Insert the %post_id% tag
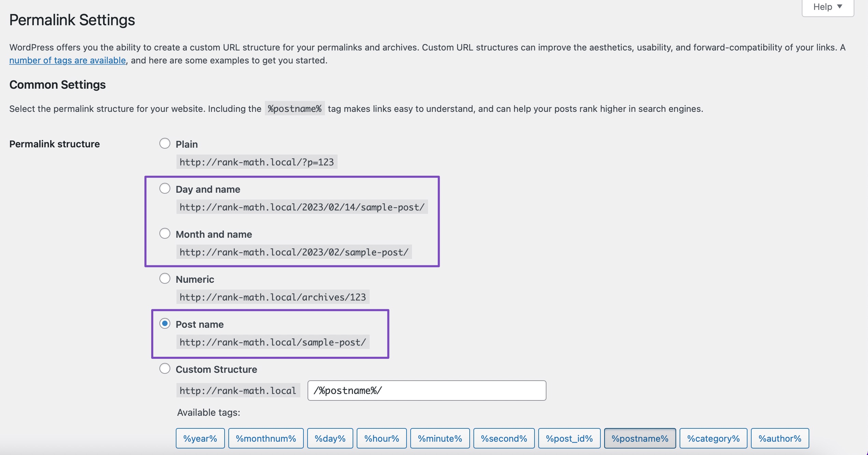This screenshot has height=455, width=868. 569,438
